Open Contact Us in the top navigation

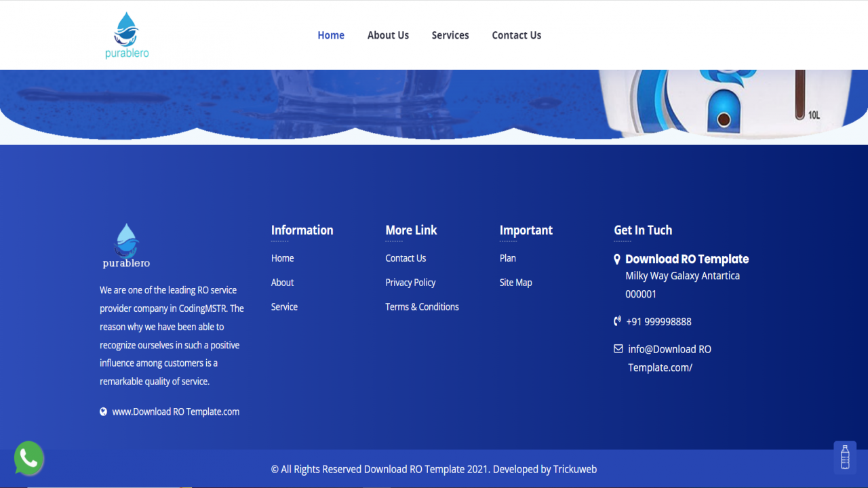tap(517, 35)
